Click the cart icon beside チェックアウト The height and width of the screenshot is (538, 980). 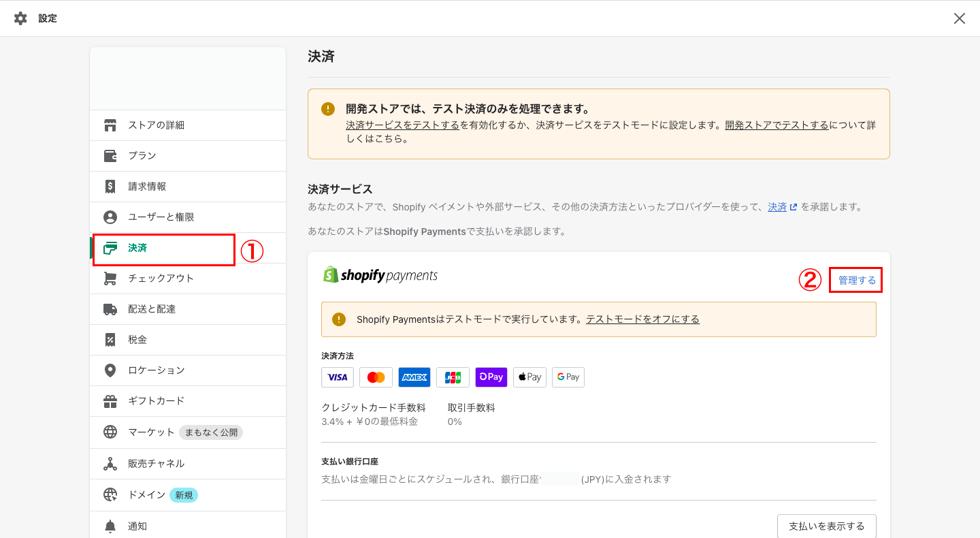click(x=110, y=279)
